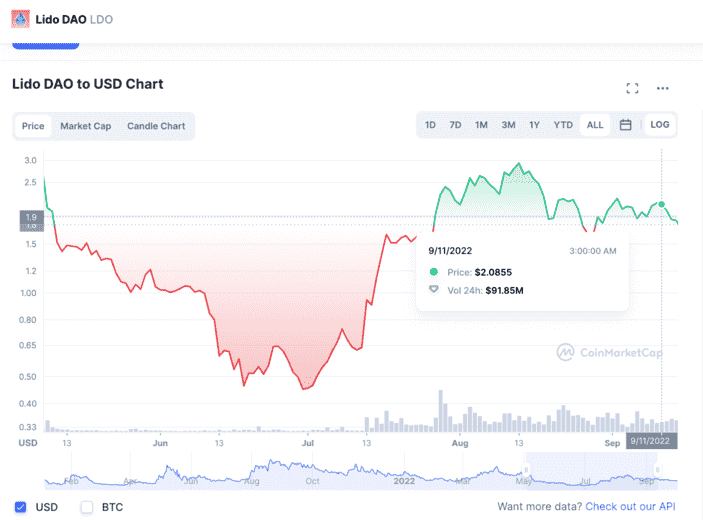This screenshot has width=703, height=520.
Task: Enable the BTC checkbox
Action: pyautogui.click(x=87, y=507)
